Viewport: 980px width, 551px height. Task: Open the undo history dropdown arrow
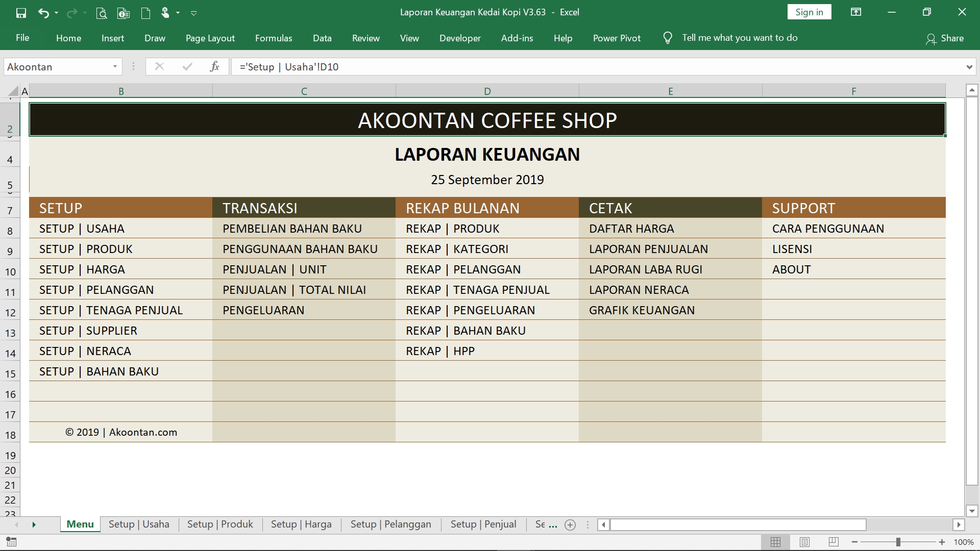[56, 13]
